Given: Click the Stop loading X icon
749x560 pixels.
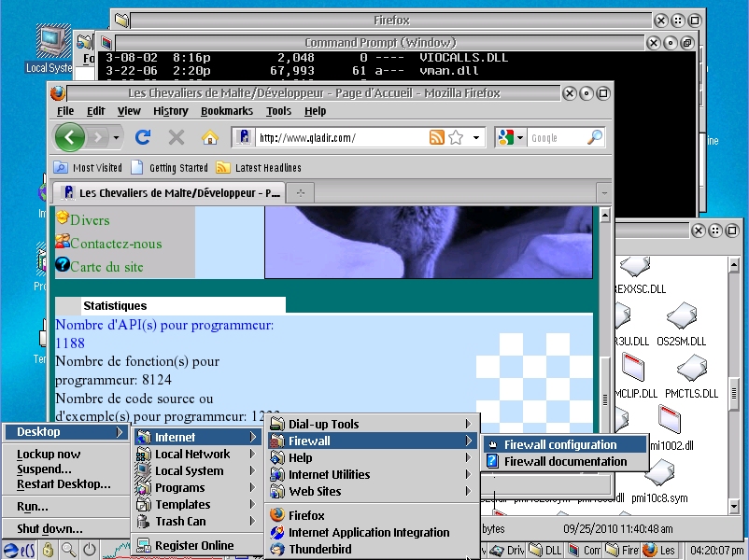Looking at the screenshot, I should [176, 137].
